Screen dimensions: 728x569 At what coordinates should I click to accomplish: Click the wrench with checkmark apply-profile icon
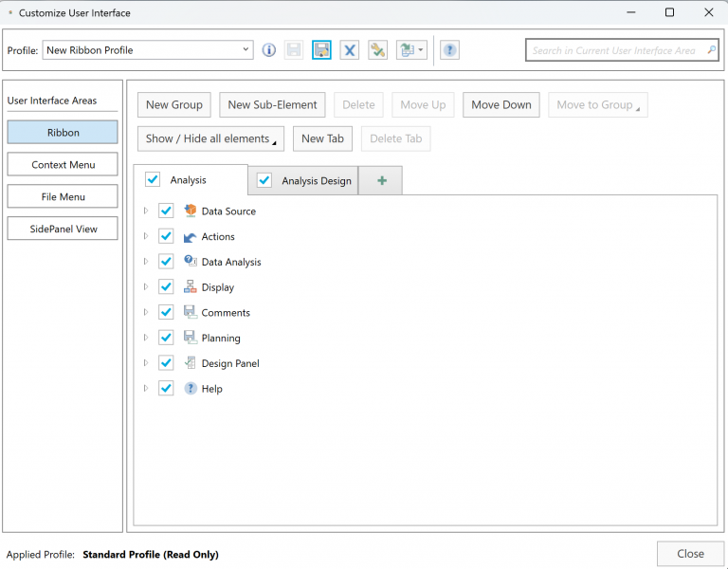pyautogui.click(x=377, y=50)
